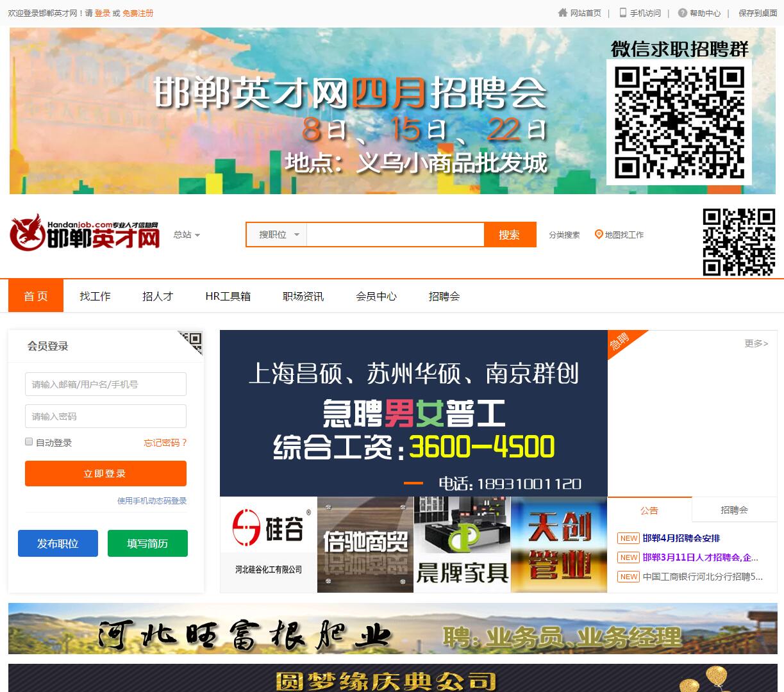Open the 中国工商银行河北分行招聘 notice

703,577
